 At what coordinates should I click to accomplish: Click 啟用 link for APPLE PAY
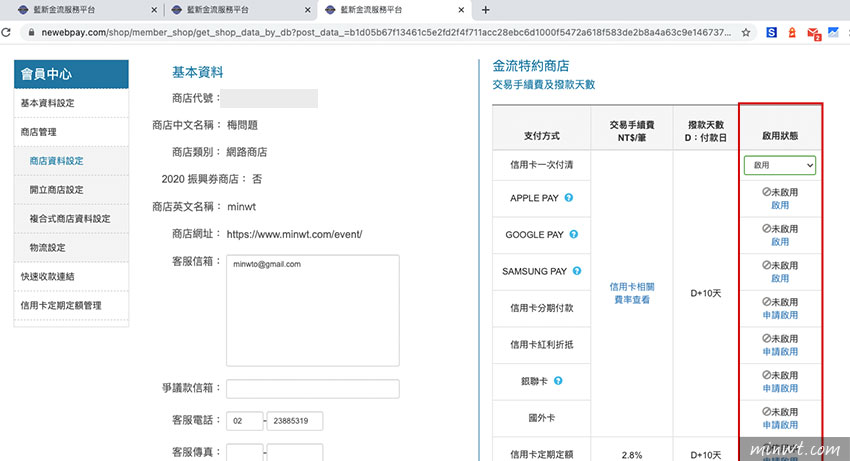[780, 205]
